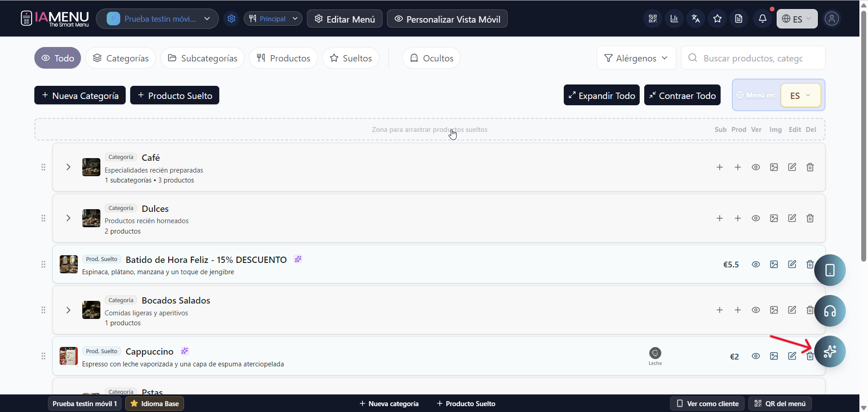The width and height of the screenshot is (868, 412).
Task: Open the notifications bell
Action: click(762, 19)
